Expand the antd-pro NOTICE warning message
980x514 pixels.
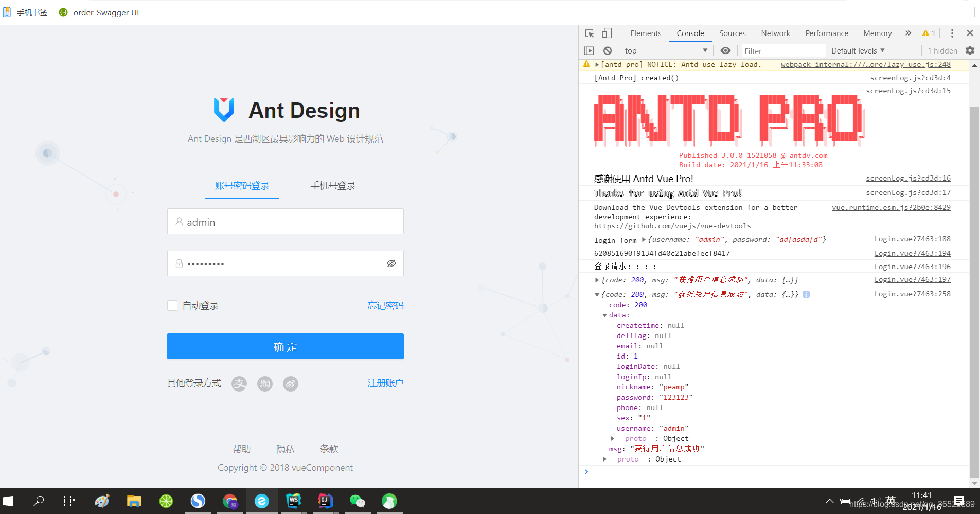[597, 65]
